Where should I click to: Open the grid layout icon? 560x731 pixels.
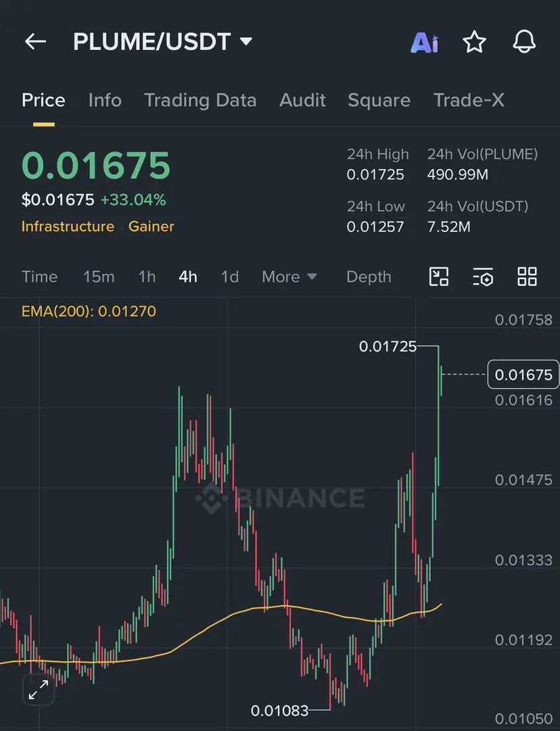coord(528,277)
